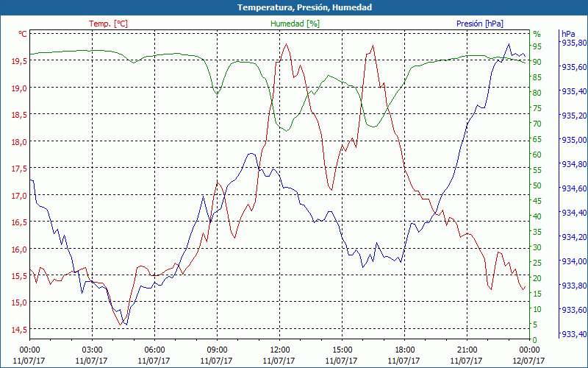The width and height of the screenshot is (588, 368).
Task: Click the "19,0" temperature axis value
Action: click(x=19, y=88)
